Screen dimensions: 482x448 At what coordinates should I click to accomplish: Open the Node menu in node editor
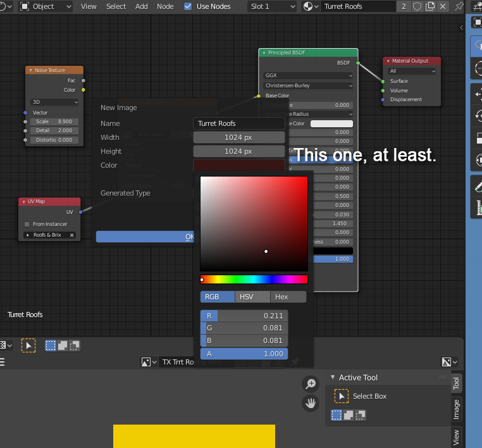[x=165, y=6]
